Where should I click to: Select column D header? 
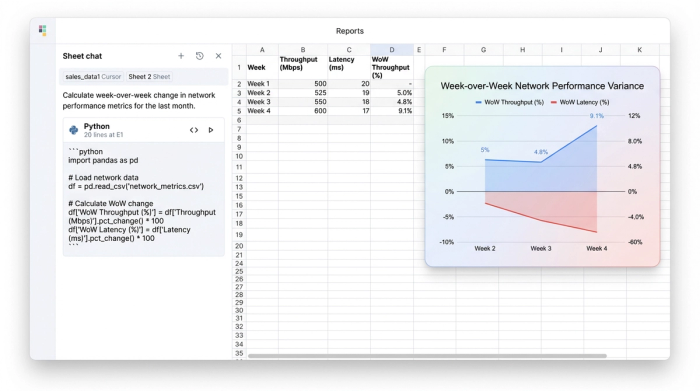click(392, 50)
